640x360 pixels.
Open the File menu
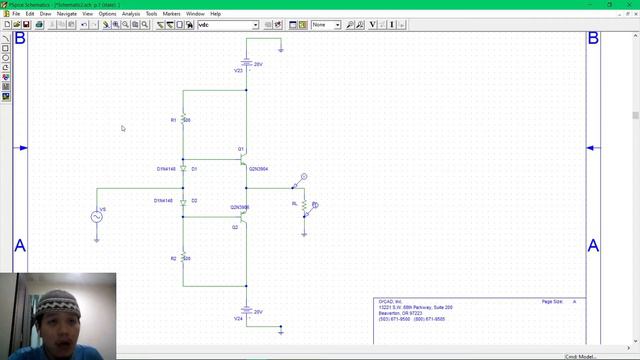tap(16, 14)
